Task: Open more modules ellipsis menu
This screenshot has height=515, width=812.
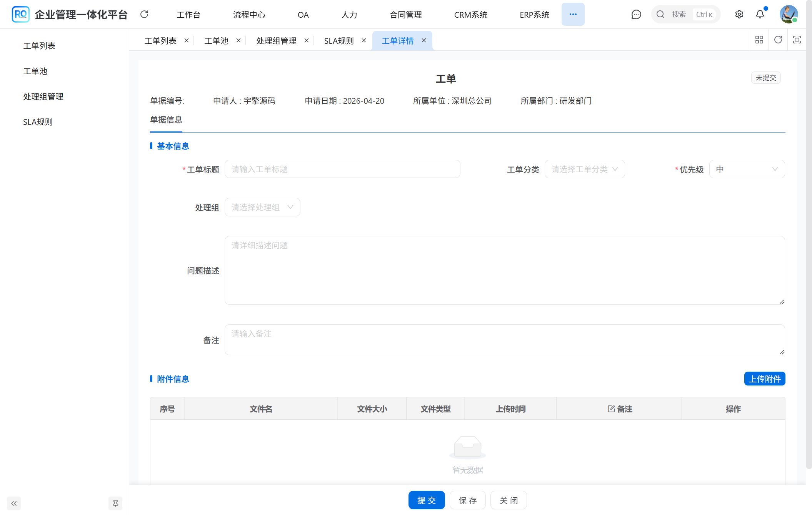Action: pos(573,15)
